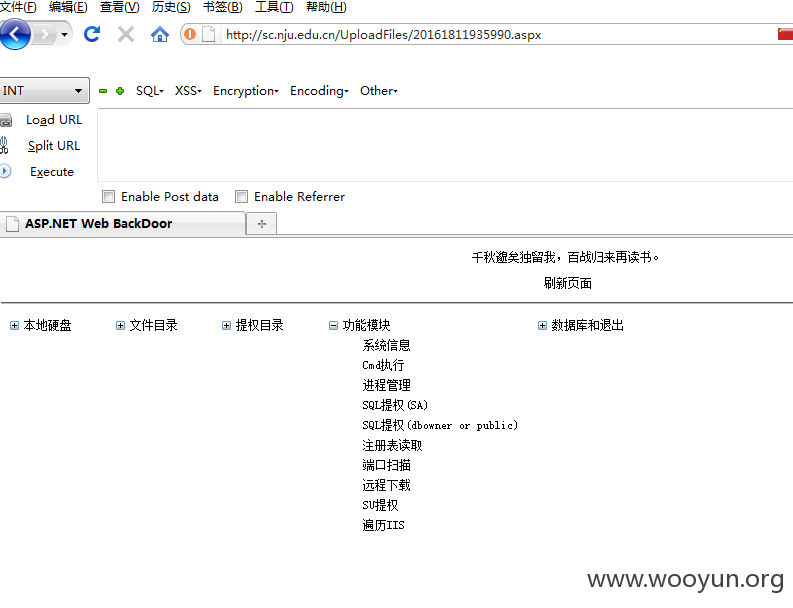Click the Load URL button
Screen dimensions: 793x608
(54, 120)
